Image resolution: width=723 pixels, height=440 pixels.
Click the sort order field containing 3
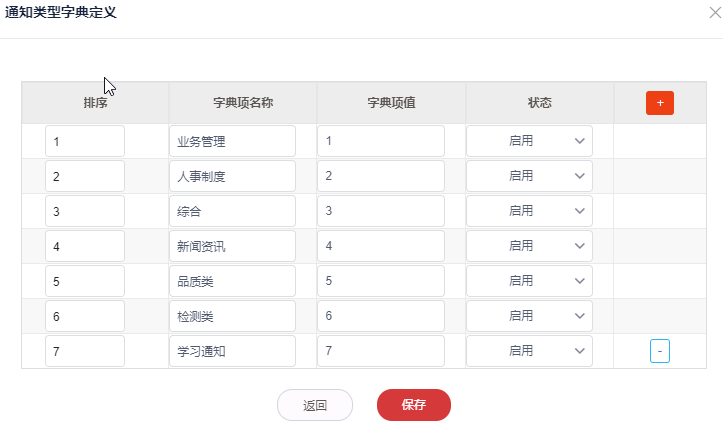click(x=85, y=211)
